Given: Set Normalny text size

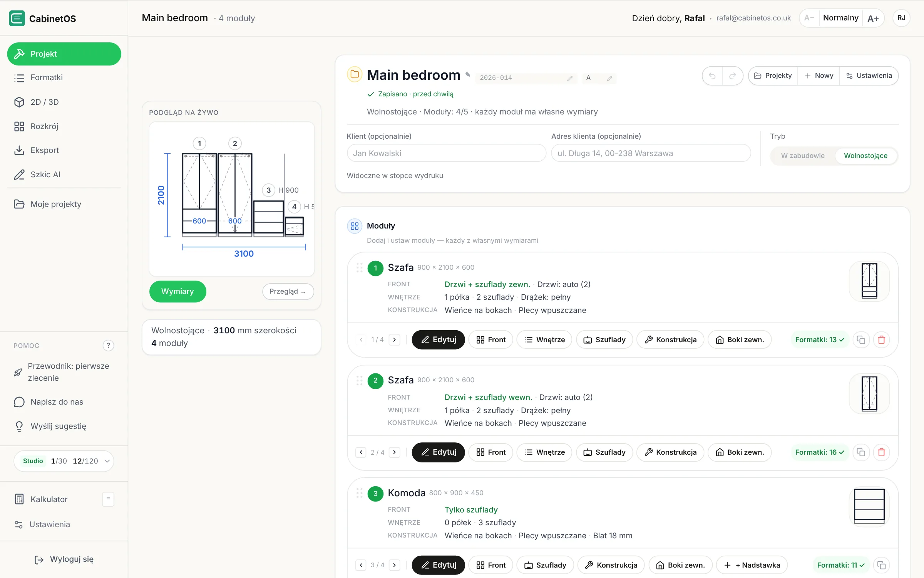Looking at the screenshot, I should click(x=841, y=18).
